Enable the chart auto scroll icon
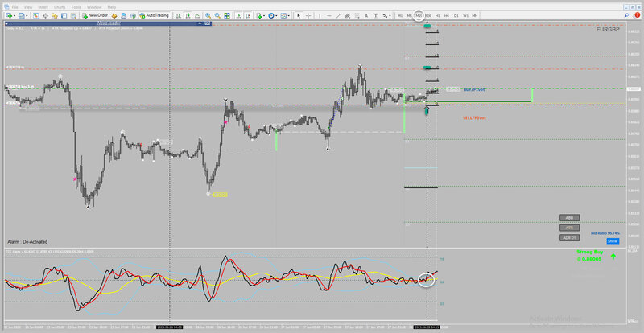Screen dimensions: 644x333 tap(238, 15)
